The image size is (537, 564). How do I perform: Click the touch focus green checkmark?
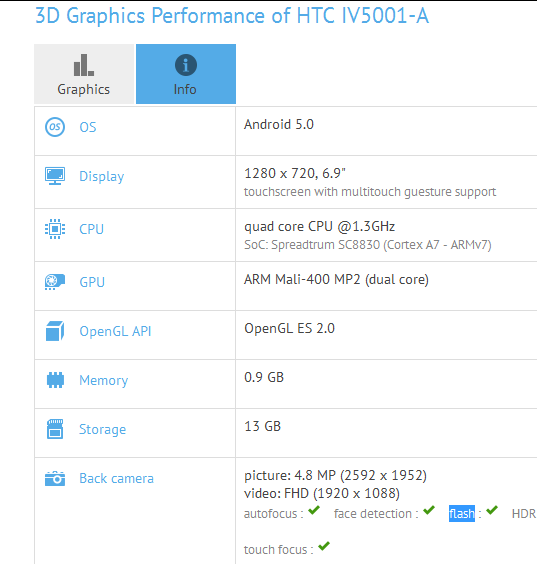click(x=324, y=546)
